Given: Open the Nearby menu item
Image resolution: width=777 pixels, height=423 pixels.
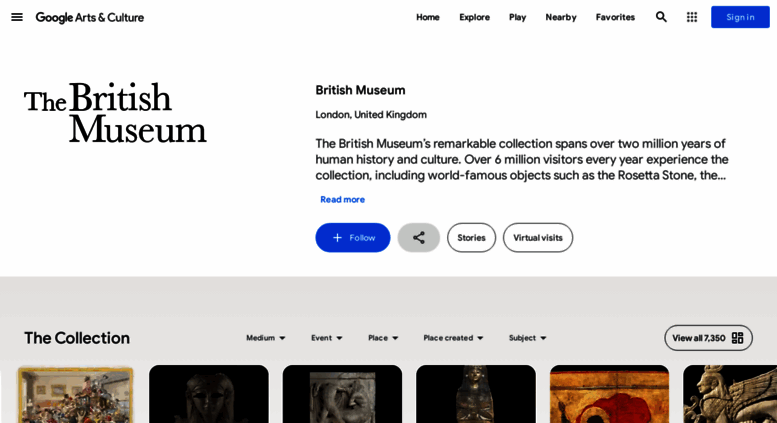Looking at the screenshot, I should point(561,17).
